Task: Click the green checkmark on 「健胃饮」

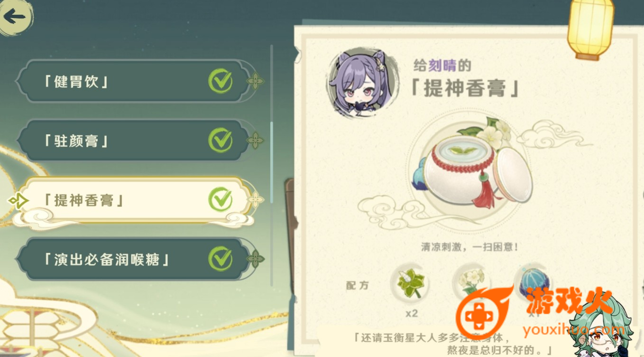Action: click(221, 81)
